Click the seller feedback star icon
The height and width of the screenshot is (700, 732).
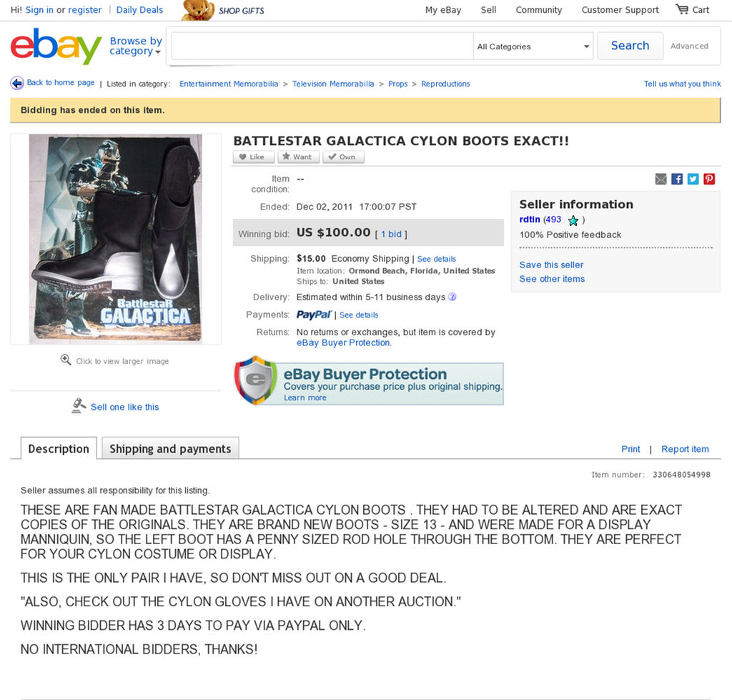click(x=573, y=220)
